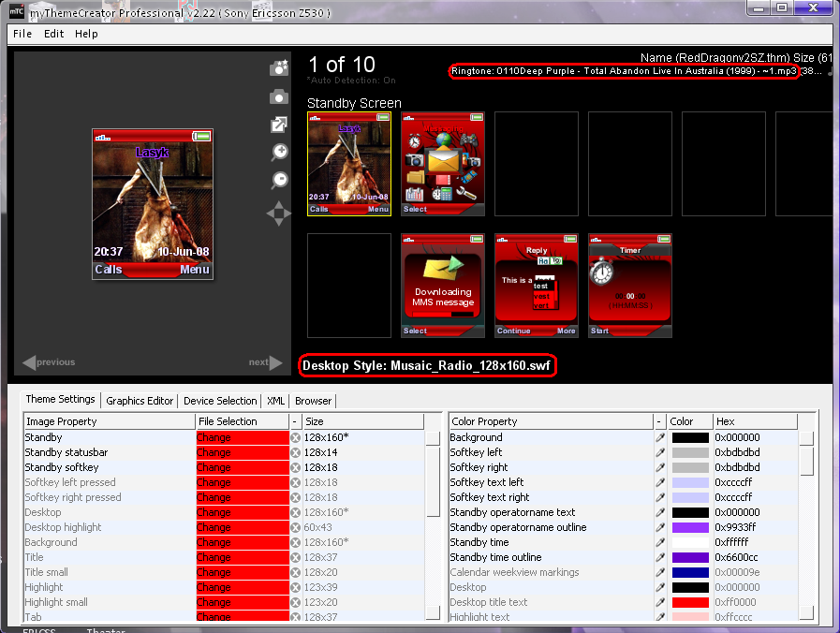The width and height of the screenshot is (840, 633).
Task: Click the eyedropper for Softkey text right
Action: [x=660, y=497]
